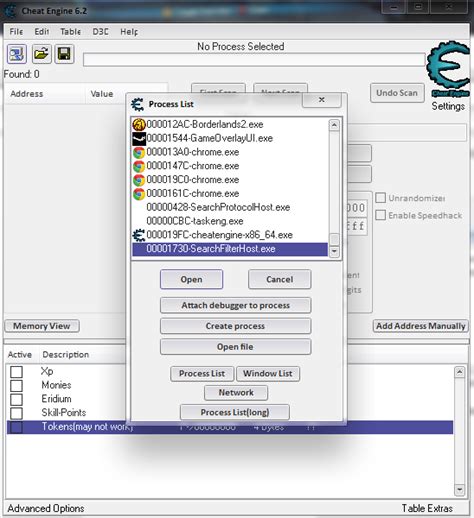This screenshot has height=518, width=474.
Task: Click Active column header
Action: pyautogui.click(x=20, y=355)
